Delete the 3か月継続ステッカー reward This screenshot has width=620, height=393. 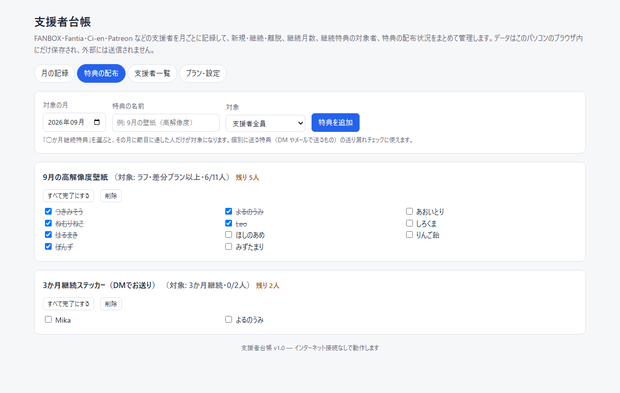(111, 304)
